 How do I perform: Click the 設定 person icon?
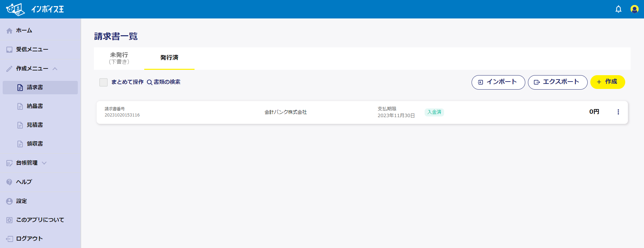pyautogui.click(x=9, y=201)
